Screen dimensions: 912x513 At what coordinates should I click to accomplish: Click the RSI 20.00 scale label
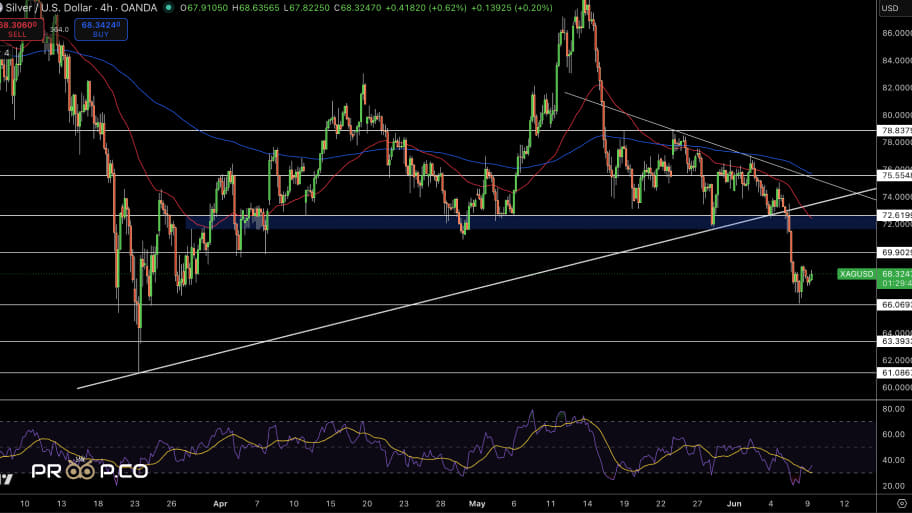pyautogui.click(x=893, y=486)
